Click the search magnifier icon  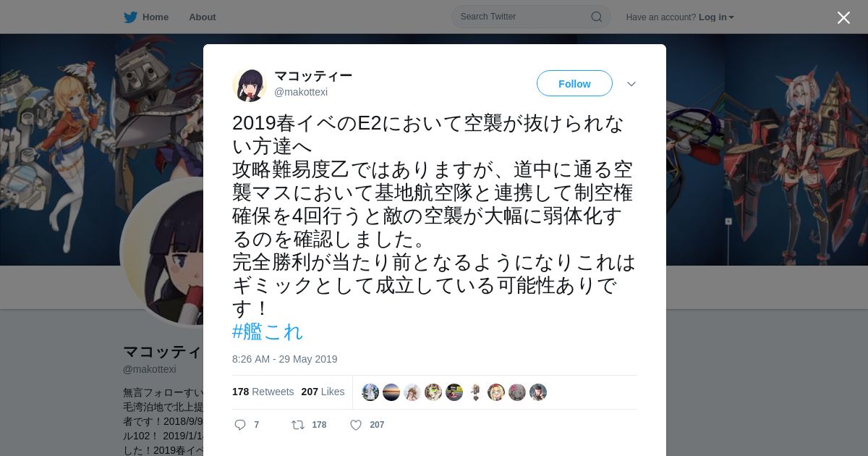pos(597,17)
